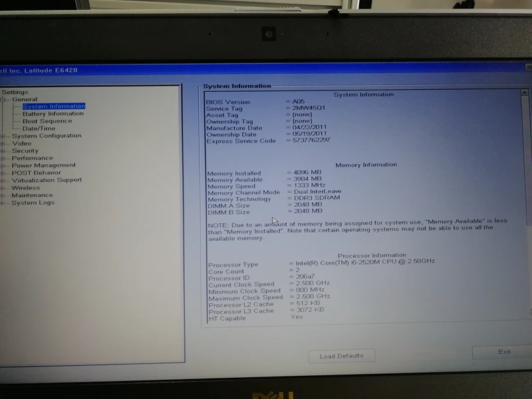The image size is (532, 399).
Task: Select the Wireless category
Action: click(x=26, y=188)
